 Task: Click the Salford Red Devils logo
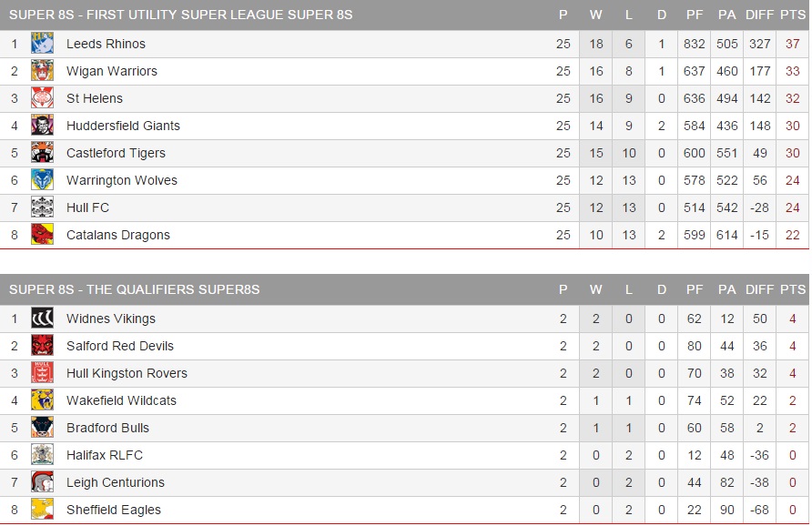[x=42, y=346]
